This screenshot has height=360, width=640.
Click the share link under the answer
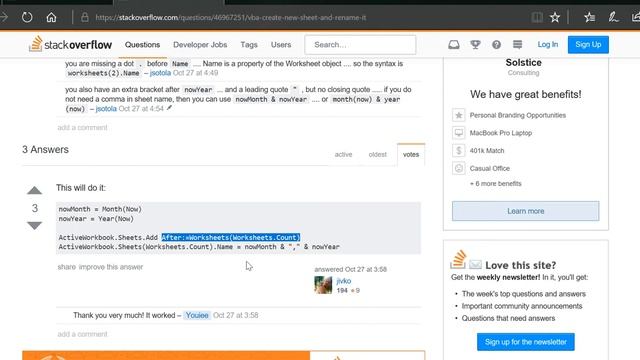point(67,267)
